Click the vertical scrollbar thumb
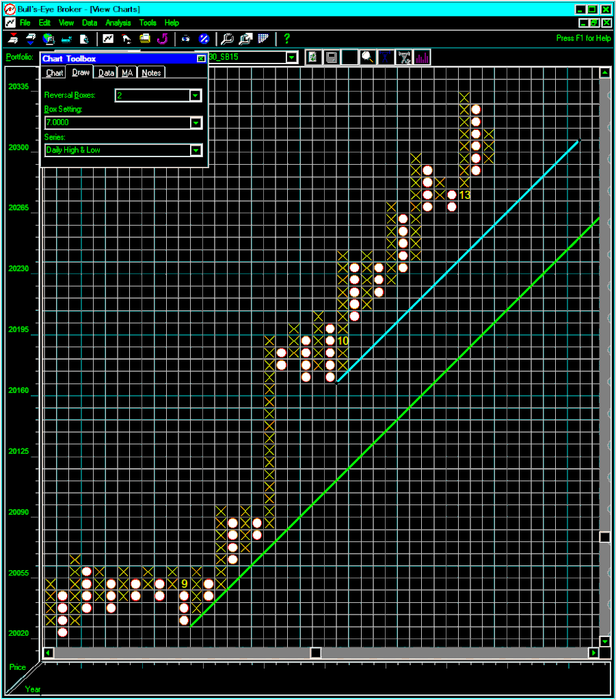 coord(605,537)
